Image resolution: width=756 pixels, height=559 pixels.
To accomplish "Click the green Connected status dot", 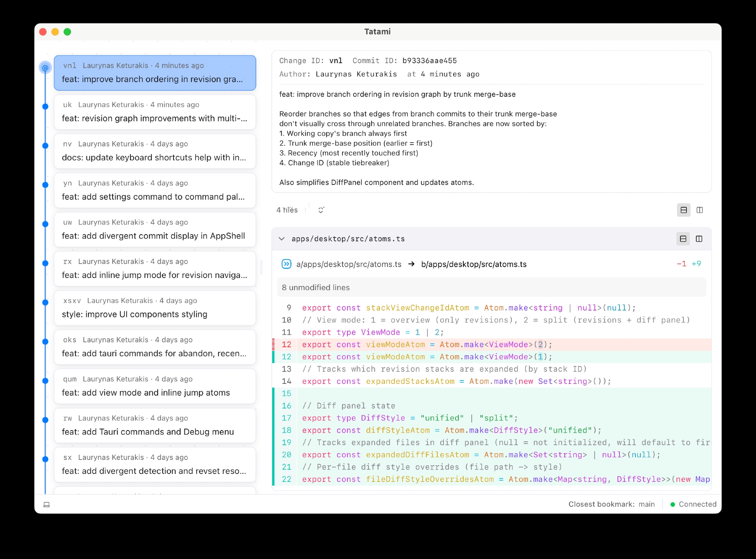I will [x=672, y=505].
